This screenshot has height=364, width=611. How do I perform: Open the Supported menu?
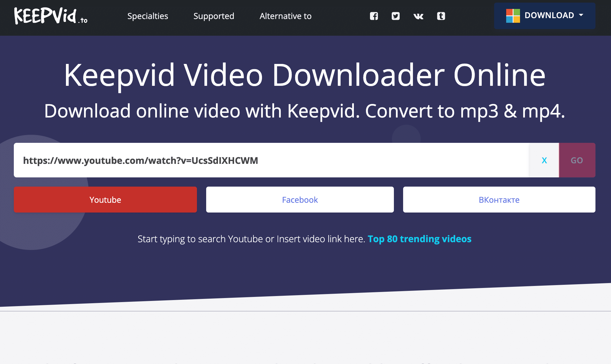click(214, 16)
